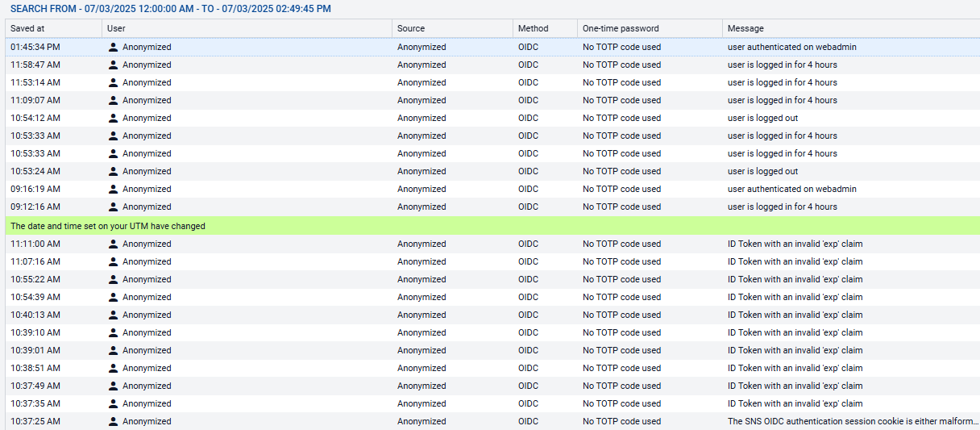This screenshot has width=980, height=430.
Task: Click user icon in 10:54:12 AM row
Action: coord(114,118)
